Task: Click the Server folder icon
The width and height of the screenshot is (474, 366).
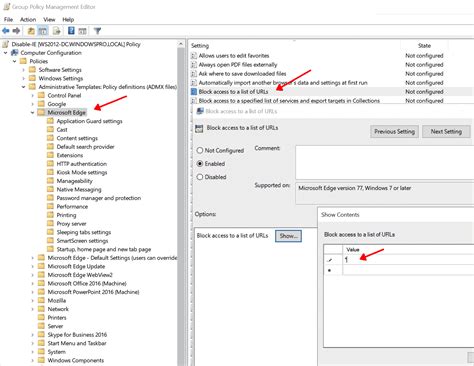Action: coord(41,326)
